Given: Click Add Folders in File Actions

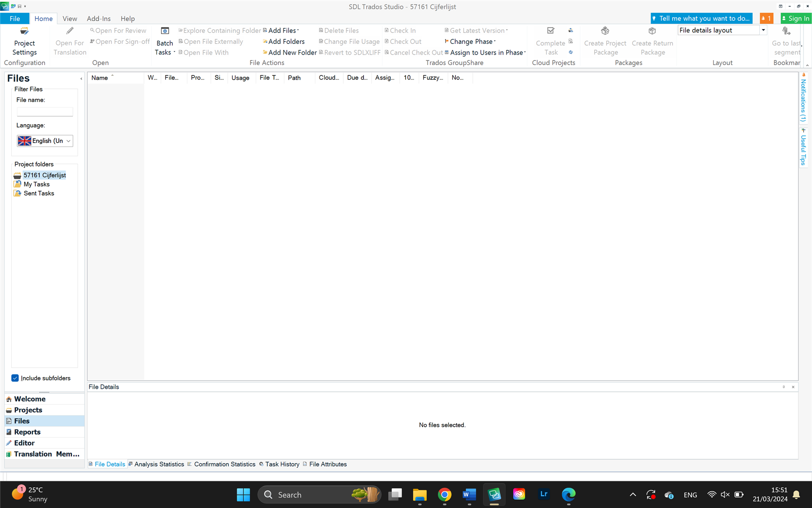Looking at the screenshot, I should [284, 42].
